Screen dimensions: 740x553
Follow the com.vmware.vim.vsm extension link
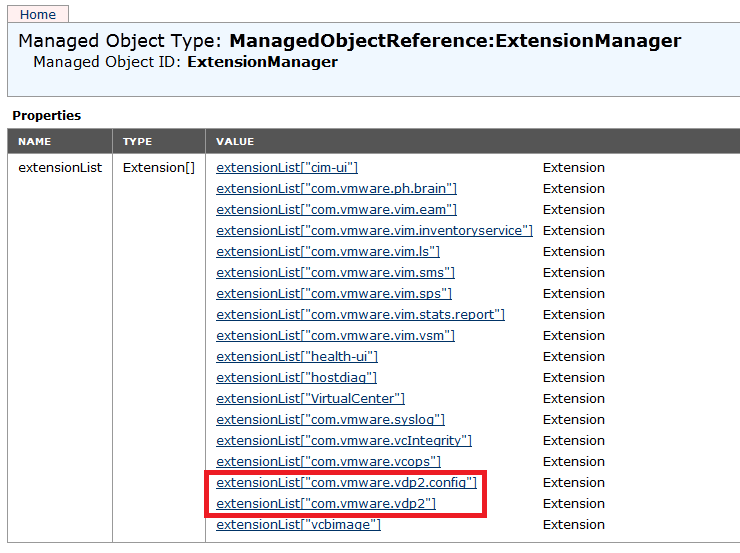click(x=335, y=336)
